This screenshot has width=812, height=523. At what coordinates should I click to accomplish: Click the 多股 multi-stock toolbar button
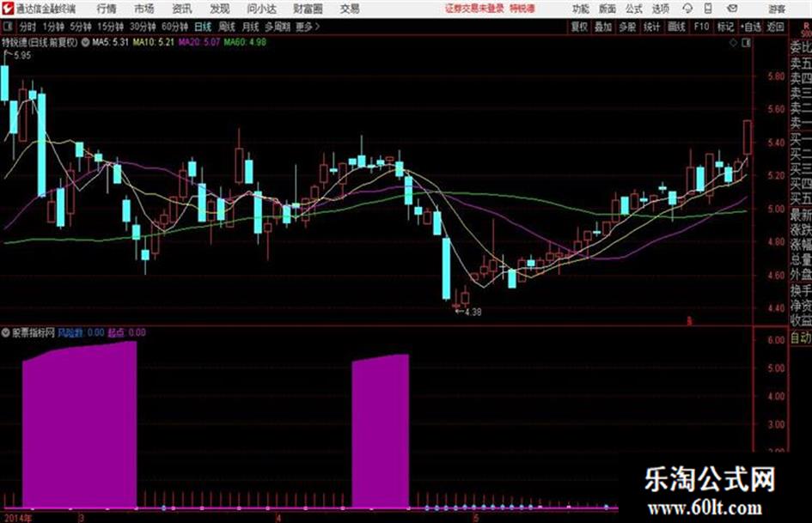[627, 27]
